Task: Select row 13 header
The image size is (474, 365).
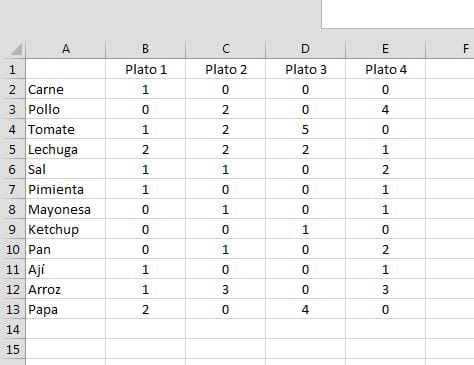Action: point(13,309)
